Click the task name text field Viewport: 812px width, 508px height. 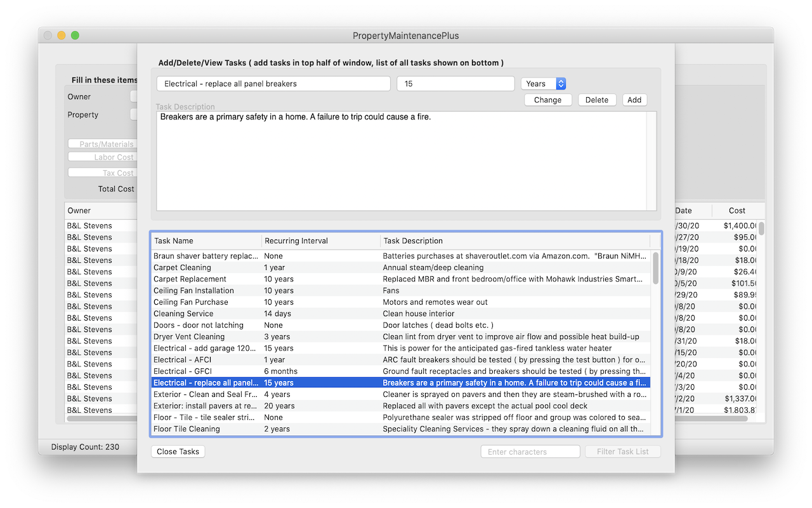(273, 84)
